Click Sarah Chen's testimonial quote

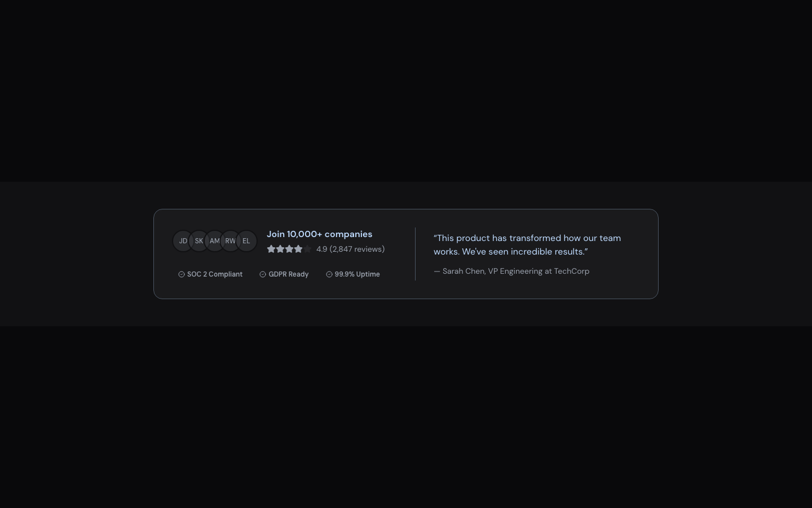tap(527, 245)
